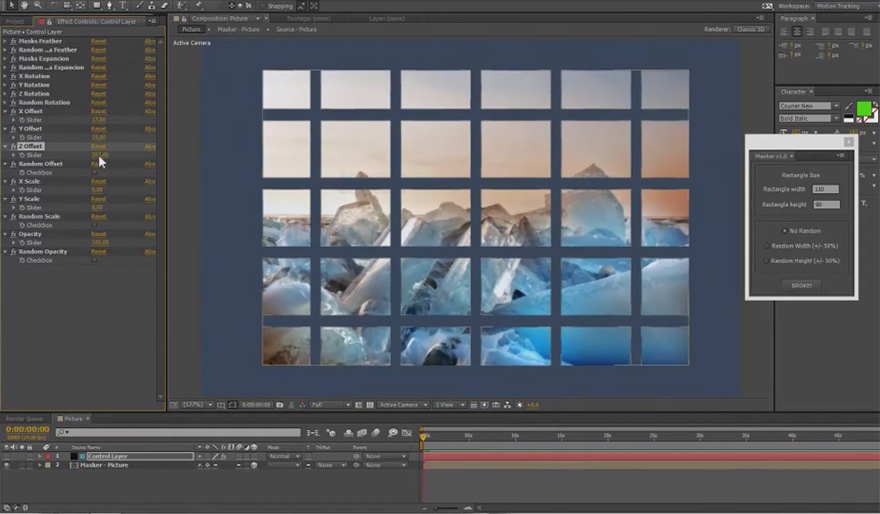The image size is (880, 514).
Task: Click the brainstorm icon in timeline
Action: click(x=393, y=433)
